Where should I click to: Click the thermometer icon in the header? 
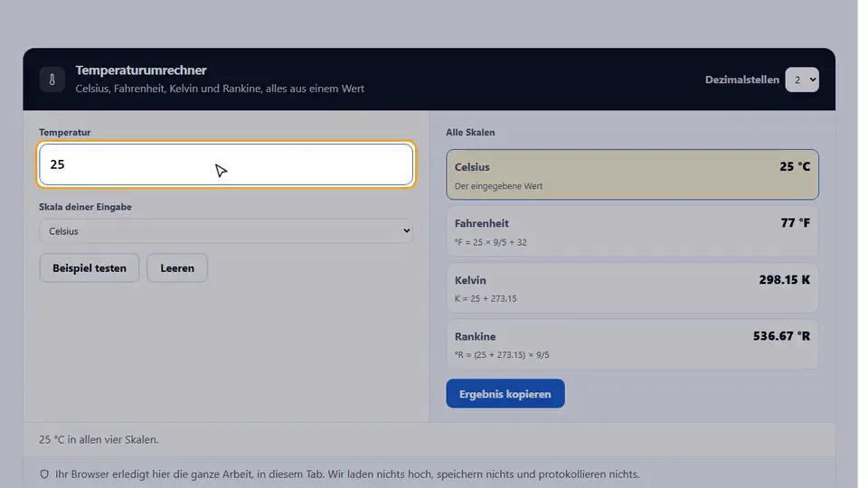pos(52,80)
